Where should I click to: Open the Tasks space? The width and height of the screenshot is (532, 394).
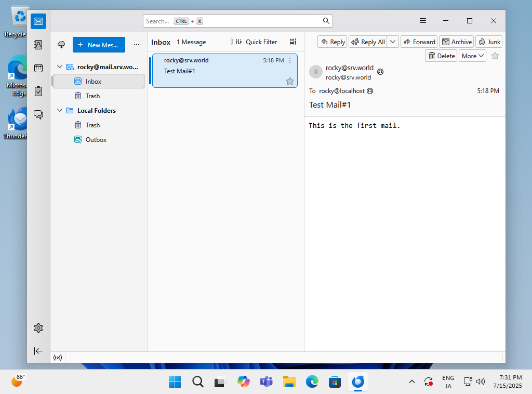(x=38, y=91)
